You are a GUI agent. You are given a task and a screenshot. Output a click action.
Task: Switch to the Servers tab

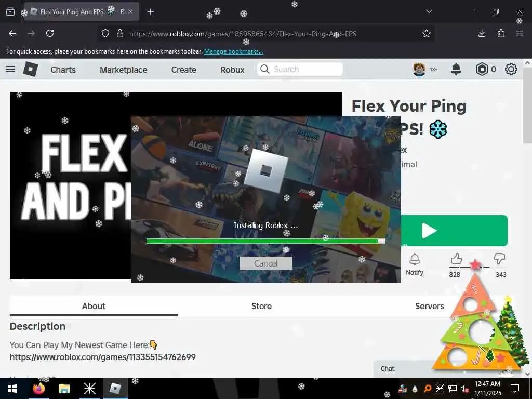click(430, 306)
